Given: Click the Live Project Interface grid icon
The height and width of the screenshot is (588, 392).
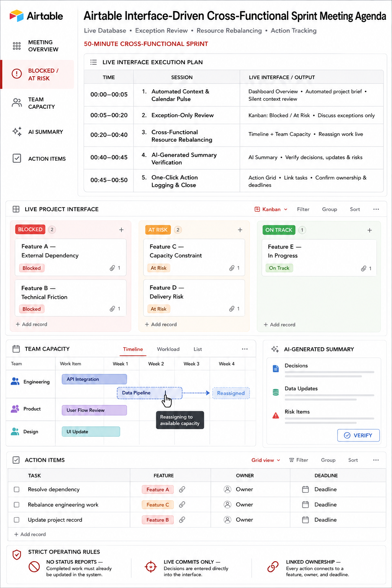Looking at the screenshot, I should pyautogui.click(x=16, y=209).
